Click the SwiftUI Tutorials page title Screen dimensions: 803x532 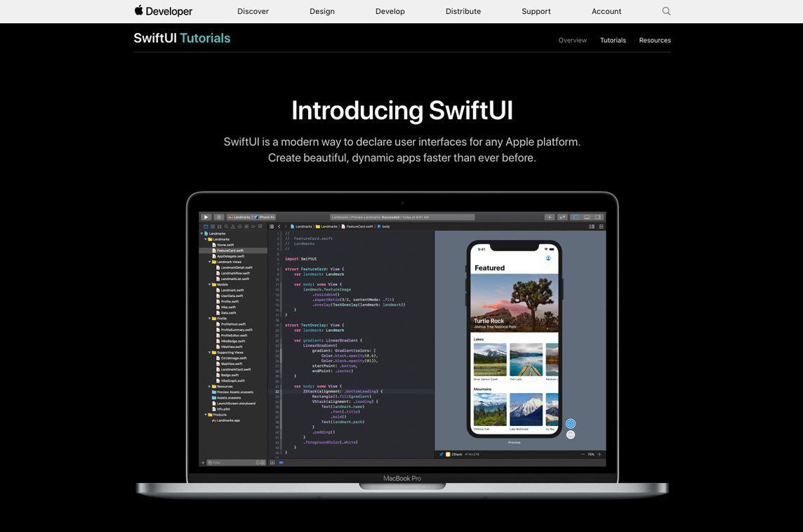182,38
